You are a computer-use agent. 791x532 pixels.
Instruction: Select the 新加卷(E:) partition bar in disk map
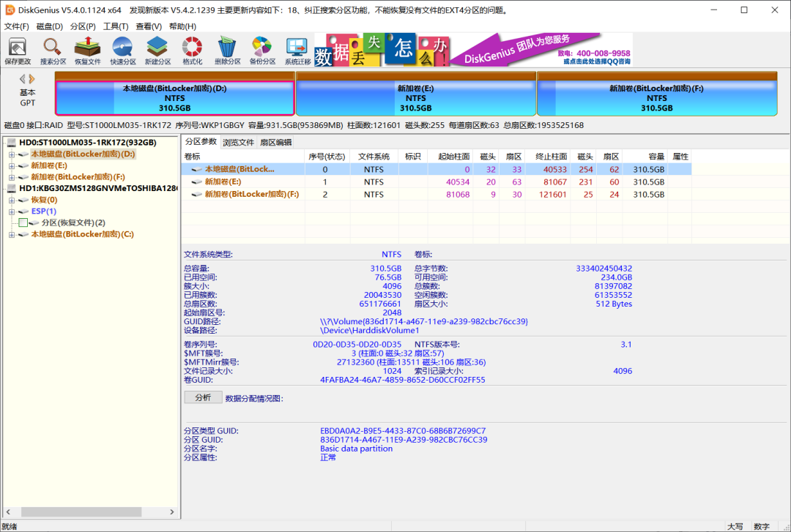[x=415, y=97]
